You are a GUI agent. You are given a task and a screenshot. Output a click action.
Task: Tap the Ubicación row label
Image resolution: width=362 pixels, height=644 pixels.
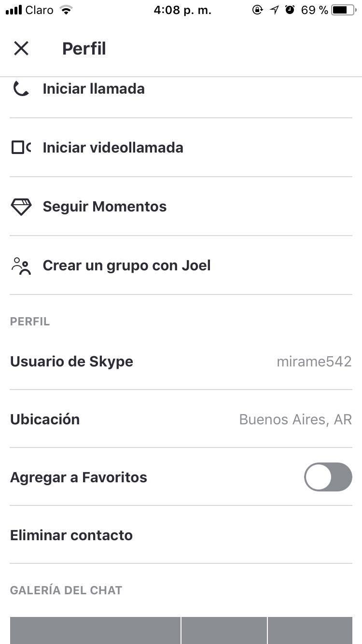point(45,419)
